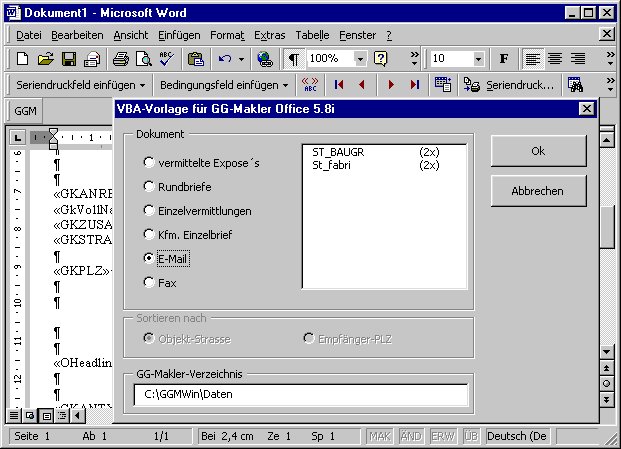The height and width of the screenshot is (449, 621).
Task: Confirm the dialog with Ok
Action: coord(539,151)
